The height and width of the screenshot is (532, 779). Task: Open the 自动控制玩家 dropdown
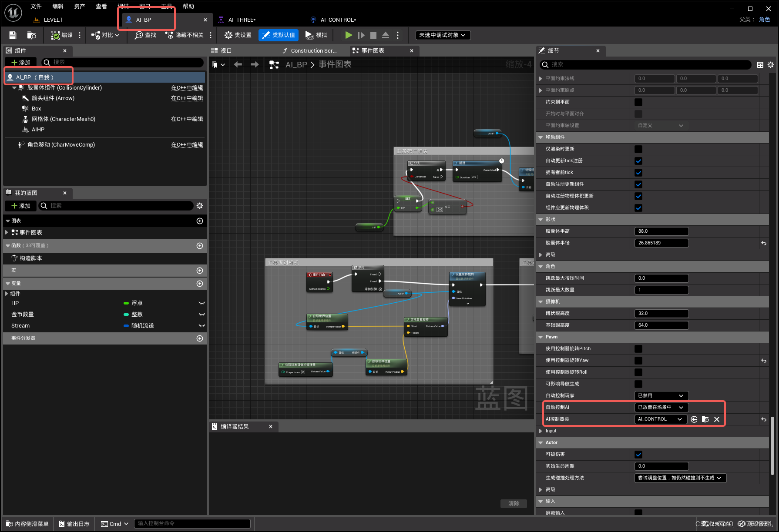click(661, 395)
